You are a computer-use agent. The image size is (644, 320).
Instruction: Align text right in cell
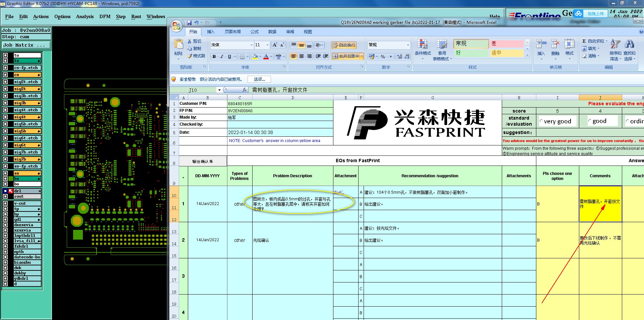point(309,56)
